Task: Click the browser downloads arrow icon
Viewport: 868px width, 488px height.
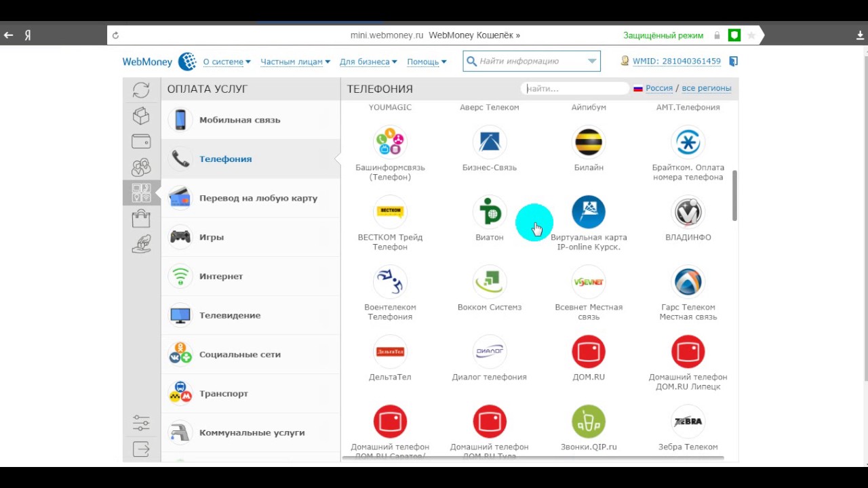Action: tap(860, 36)
